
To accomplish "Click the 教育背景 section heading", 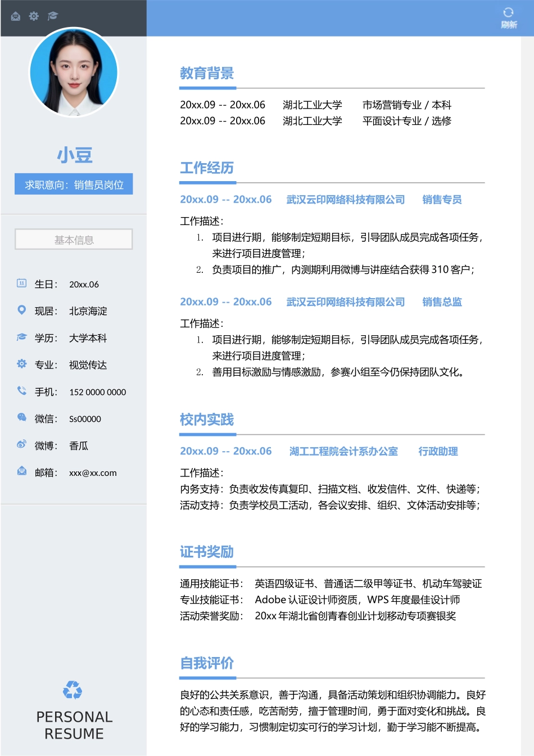I will pyautogui.click(x=207, y=73).
